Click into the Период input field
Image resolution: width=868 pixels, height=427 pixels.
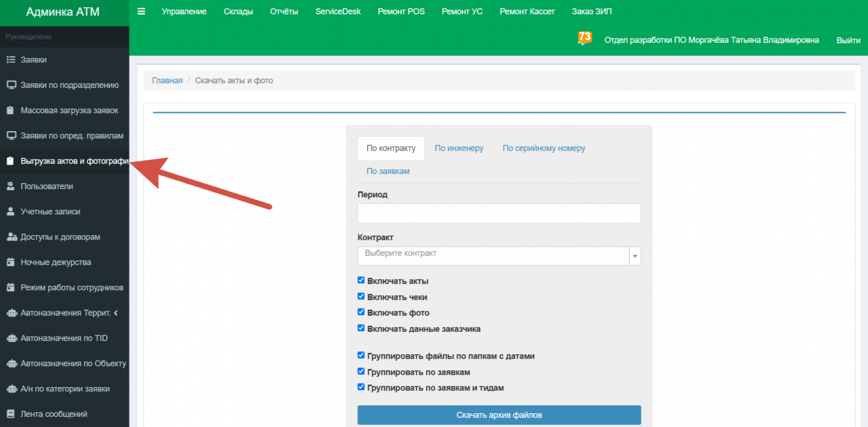pos(499,213)
